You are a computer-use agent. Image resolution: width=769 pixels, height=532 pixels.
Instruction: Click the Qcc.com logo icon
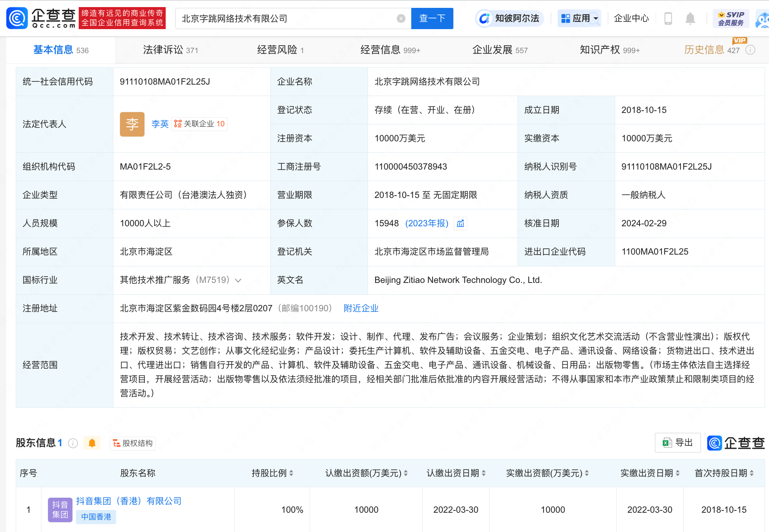[17, 18]
